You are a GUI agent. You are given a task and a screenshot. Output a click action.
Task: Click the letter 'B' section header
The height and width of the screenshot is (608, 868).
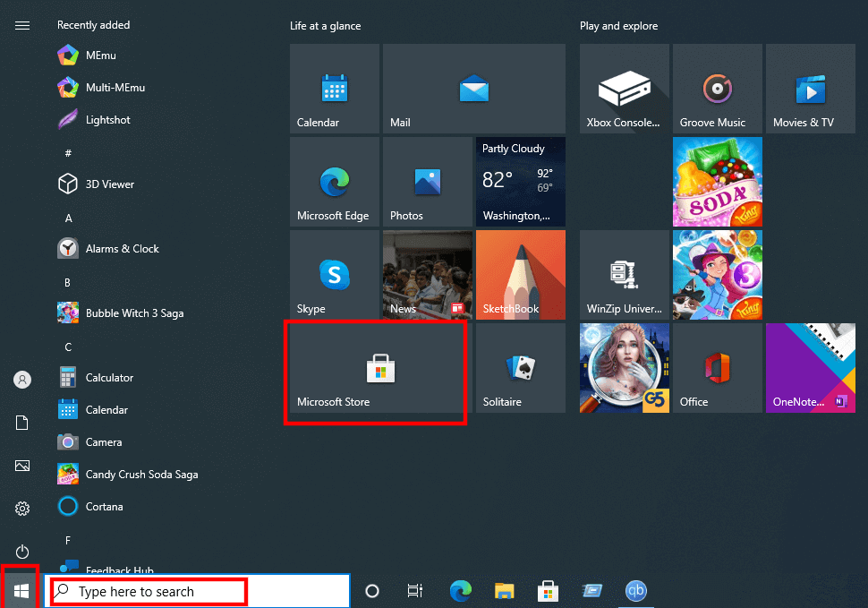(x=67, y=282)
